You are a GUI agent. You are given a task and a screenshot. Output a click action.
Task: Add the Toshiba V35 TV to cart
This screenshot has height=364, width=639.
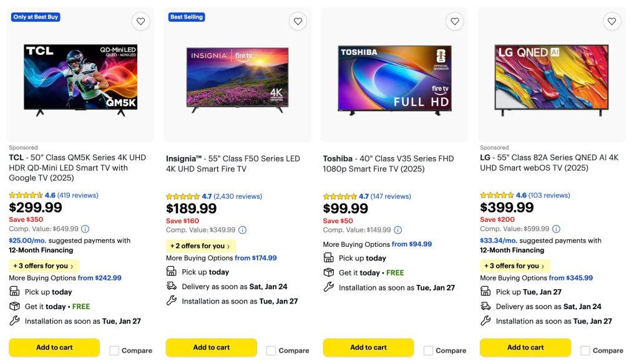(x=368, y=347)
